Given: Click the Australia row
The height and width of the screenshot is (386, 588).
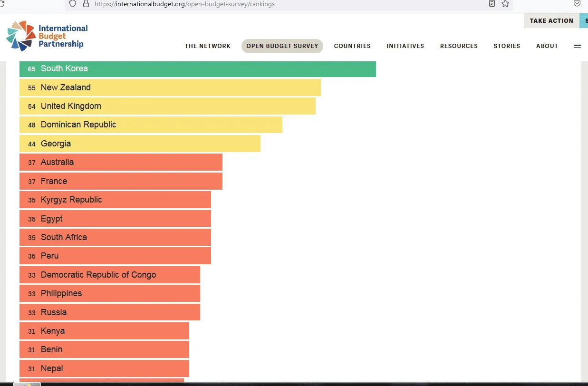Looking at the screenshot, I should 121,162.
